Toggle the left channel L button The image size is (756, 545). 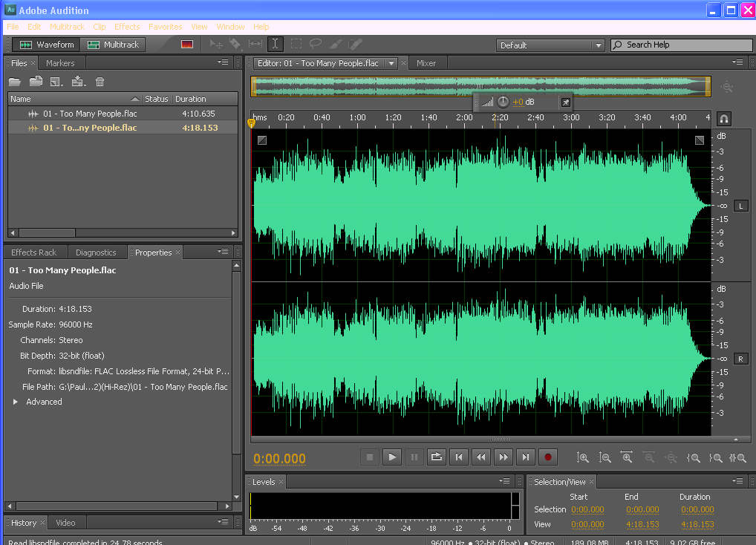coord(741,206)
